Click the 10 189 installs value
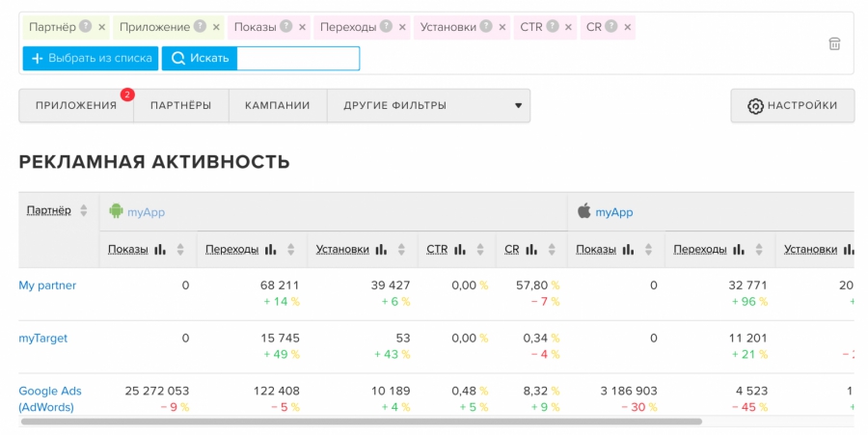868x435 pixels. point(391,392)
